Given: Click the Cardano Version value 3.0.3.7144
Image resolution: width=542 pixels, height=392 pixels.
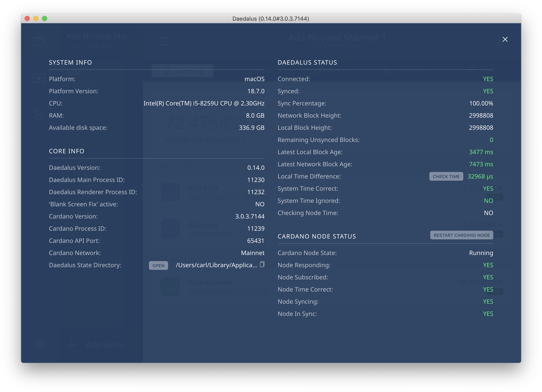Looking at the screenshot, I should click(250, 216).
